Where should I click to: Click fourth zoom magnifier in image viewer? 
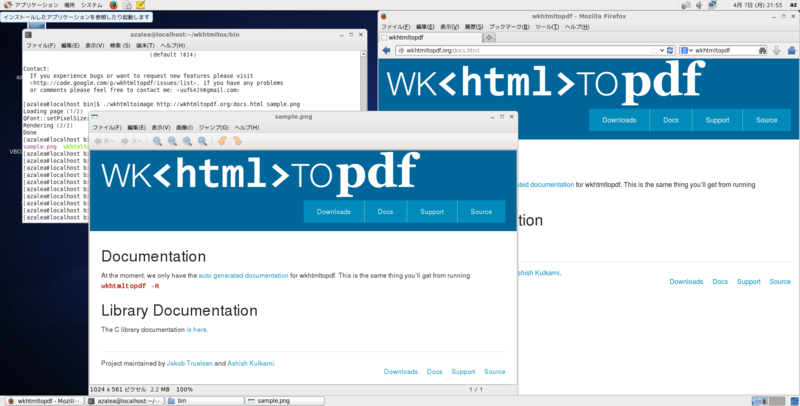(x=203, y=141)
